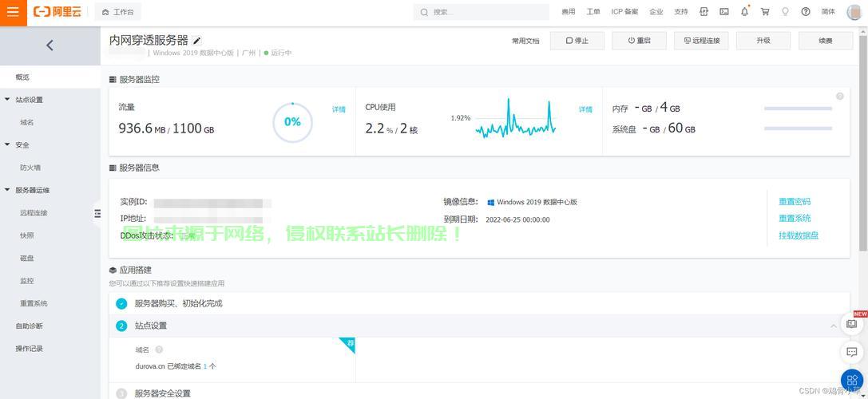Viewport: 868px width, 399px height.
Task: Expand the 服务器安全设置 step
Action: (479, 392)
